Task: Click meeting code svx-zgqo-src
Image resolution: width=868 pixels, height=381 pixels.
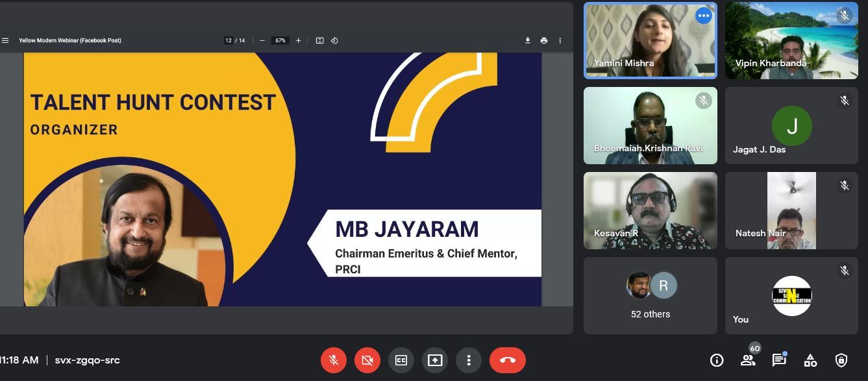Action: click(88, 360)
